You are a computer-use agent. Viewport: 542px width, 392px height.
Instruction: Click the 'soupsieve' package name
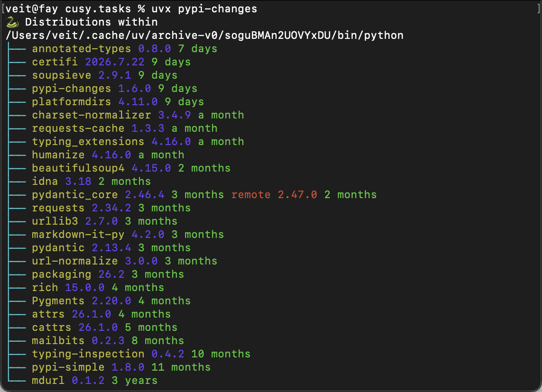tap(62, 75)
